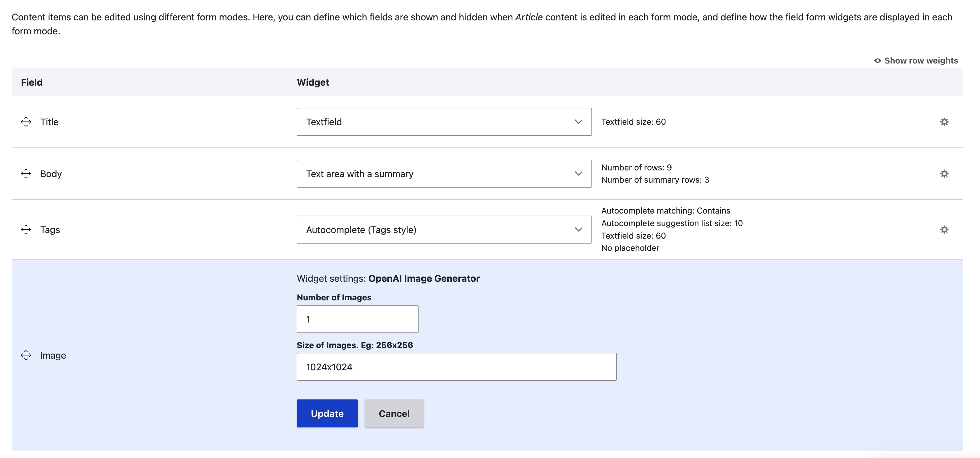The height and width of the screenshot is (458, 980).
Task: Click the Size of Images input field
Action: tap(456, 367)
